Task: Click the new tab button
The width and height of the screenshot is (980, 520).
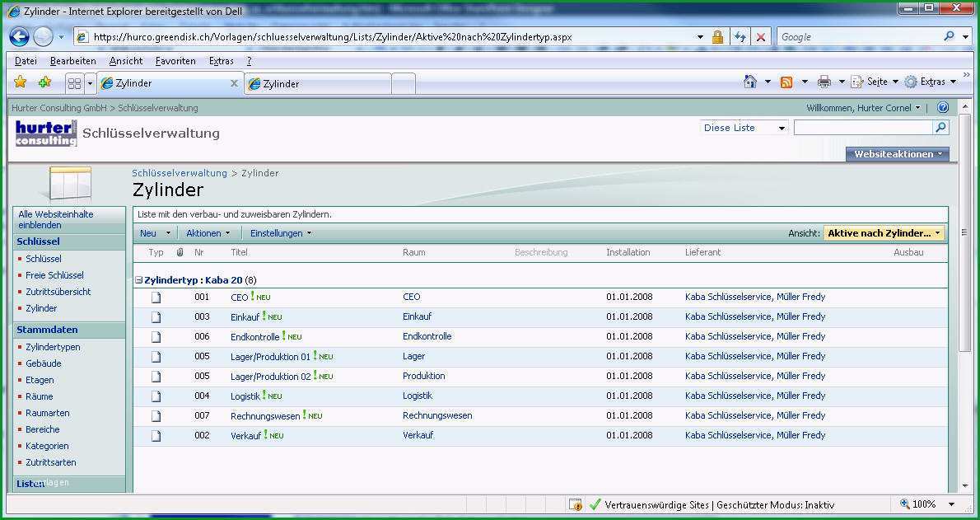Action: point(404,84)
